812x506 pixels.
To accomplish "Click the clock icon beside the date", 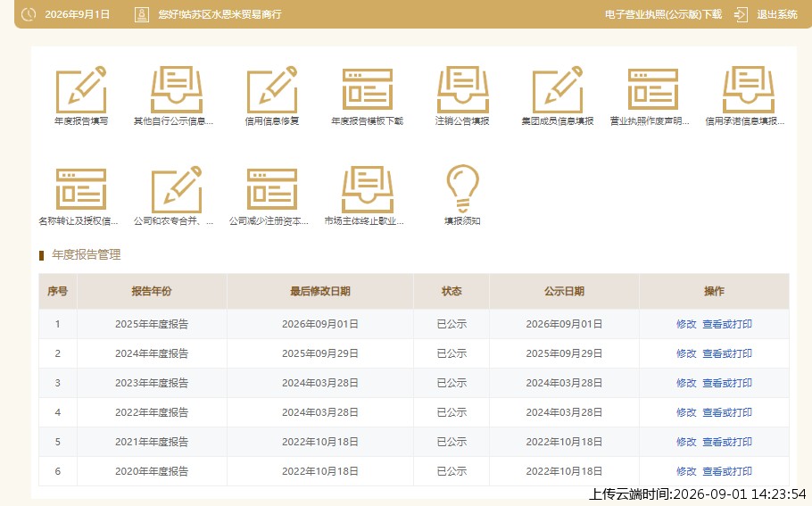I will tap(29, 14).
